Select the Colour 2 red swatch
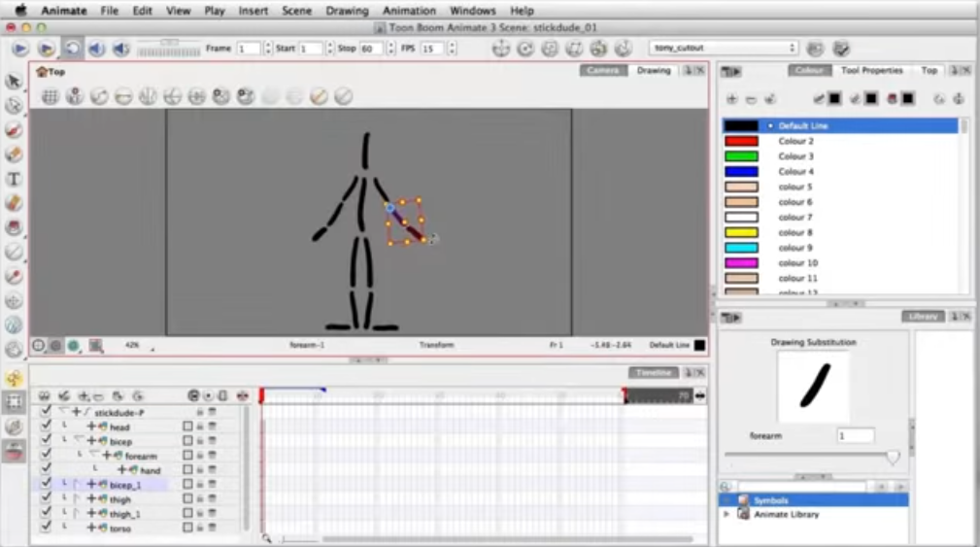This screenshot has height=547, width=980. 741,141
